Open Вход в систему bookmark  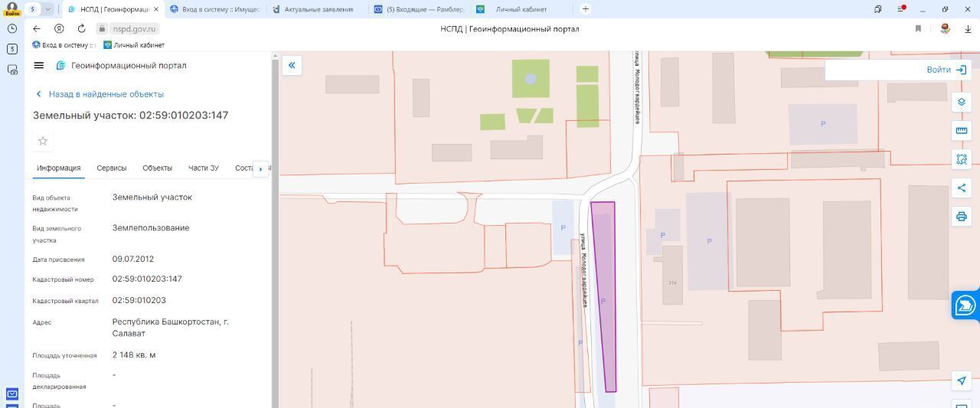coord(63,45)
